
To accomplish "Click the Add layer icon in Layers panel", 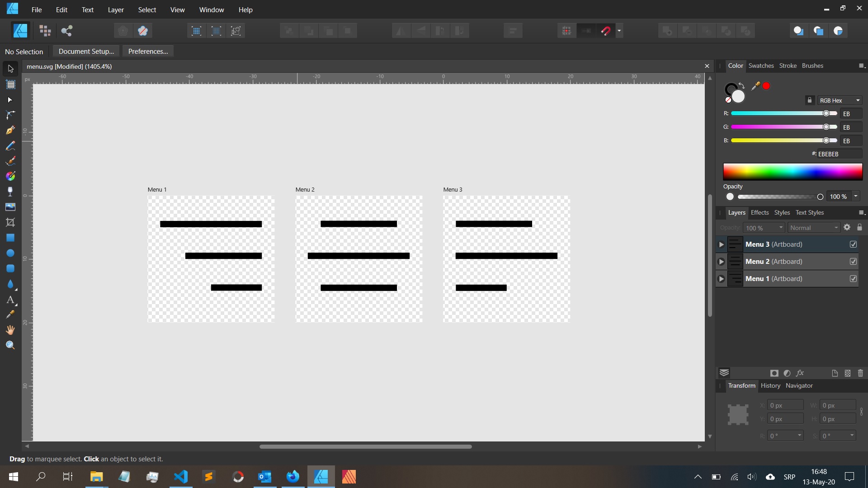I will [835, 373].
